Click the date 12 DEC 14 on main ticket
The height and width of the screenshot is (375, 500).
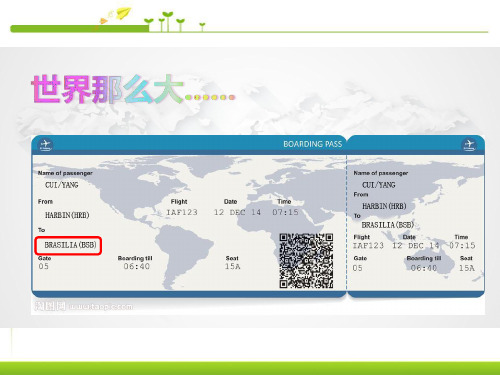pos(237,212)
